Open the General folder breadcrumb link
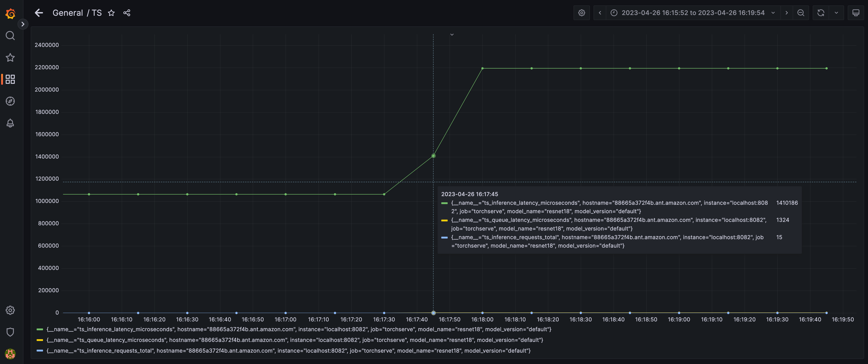Screen dimensions: 868x364 (68, 13)
